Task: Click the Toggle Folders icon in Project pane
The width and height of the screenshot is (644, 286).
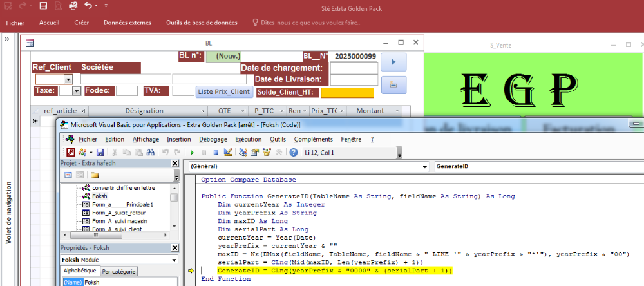Action: coord(95,175)
